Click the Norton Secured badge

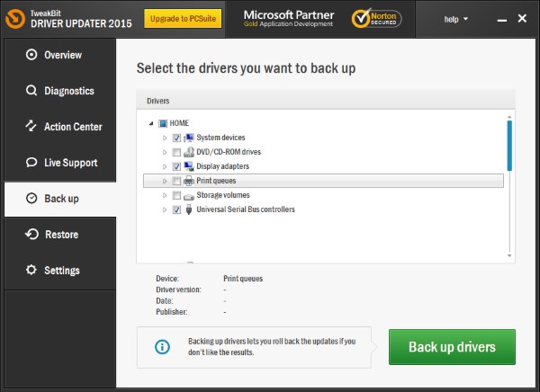pyautogui.click(x=376, y=18)
